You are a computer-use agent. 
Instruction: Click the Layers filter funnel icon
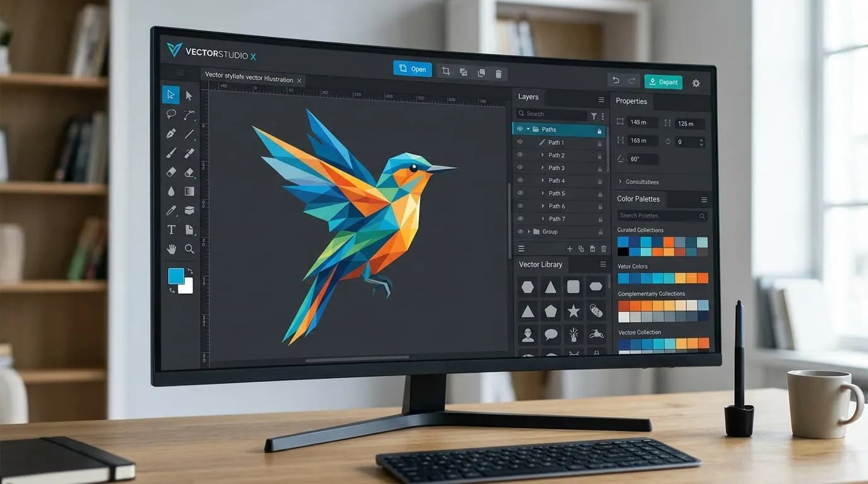(x=594, y=116)
